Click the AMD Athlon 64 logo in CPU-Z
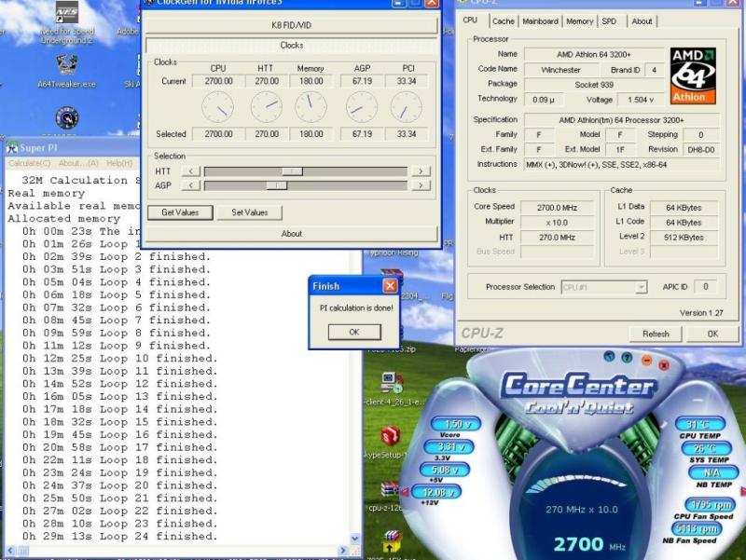746x560 pixels. [693, 75]
